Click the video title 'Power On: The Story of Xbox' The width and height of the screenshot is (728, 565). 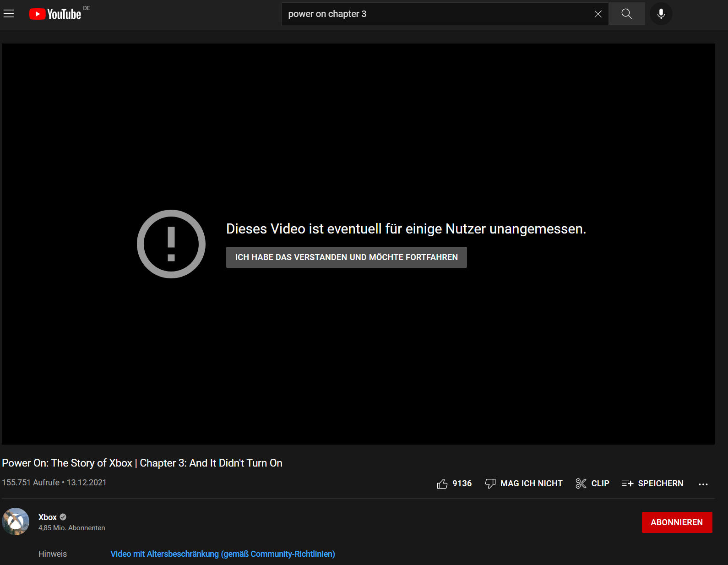pyautogui.click(x=142, y=463)
